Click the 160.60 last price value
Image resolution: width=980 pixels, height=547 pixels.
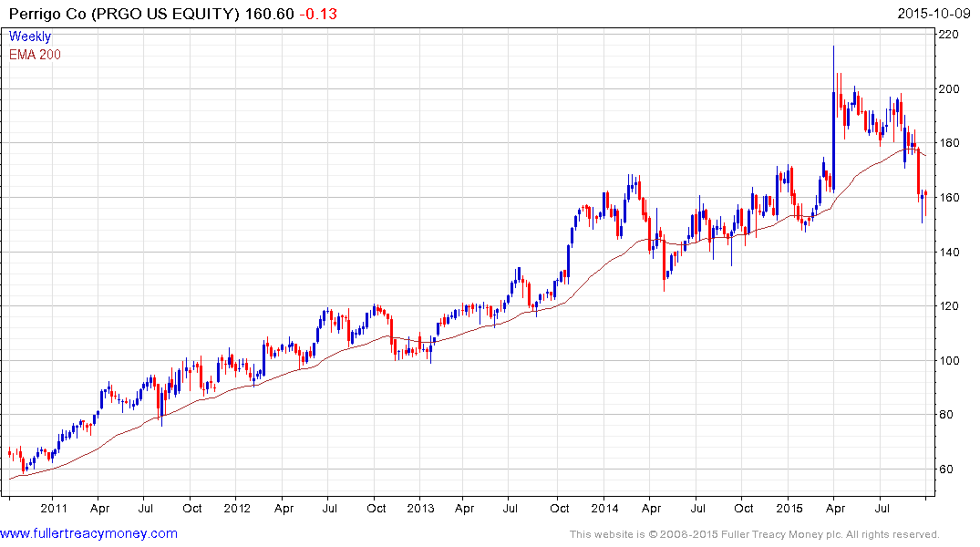(x=269, y=14)
